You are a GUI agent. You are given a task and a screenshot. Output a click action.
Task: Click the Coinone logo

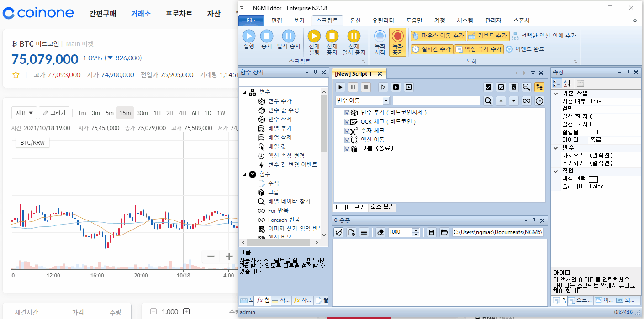click(x=38, y=13)
